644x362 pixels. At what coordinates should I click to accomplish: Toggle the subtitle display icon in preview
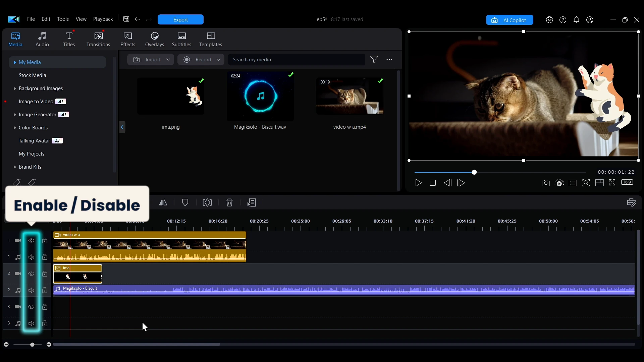coord(573,183)
